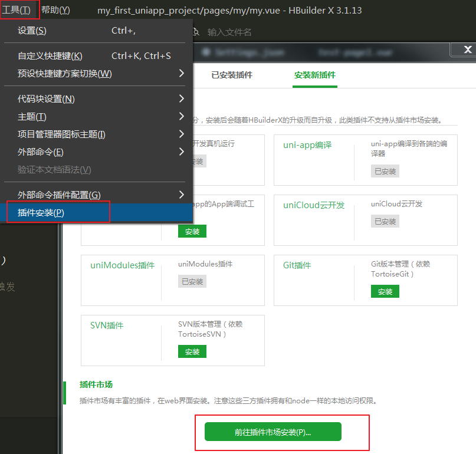The height and width of the screenshot is (454, 476).
Task: Click 已安装 button under uniModules插件
Action: pos(192,281)
